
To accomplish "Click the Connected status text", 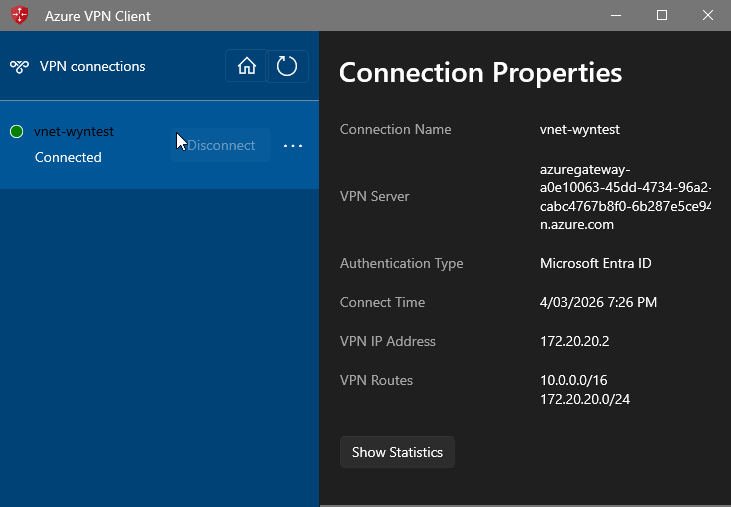I will click(68, 157).
